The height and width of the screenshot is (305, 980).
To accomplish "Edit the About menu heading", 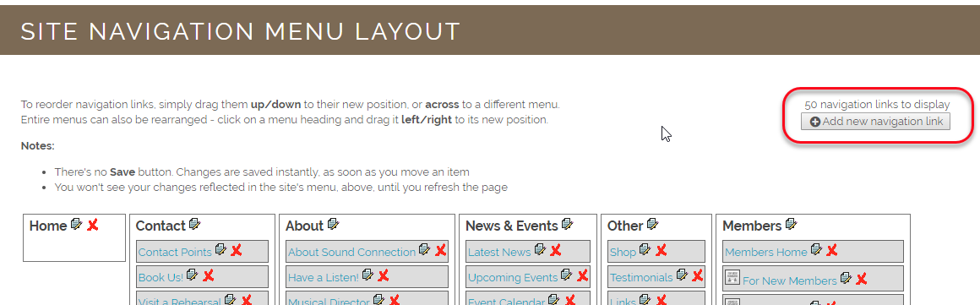I will pyautogui.click(x=333, y=224).
